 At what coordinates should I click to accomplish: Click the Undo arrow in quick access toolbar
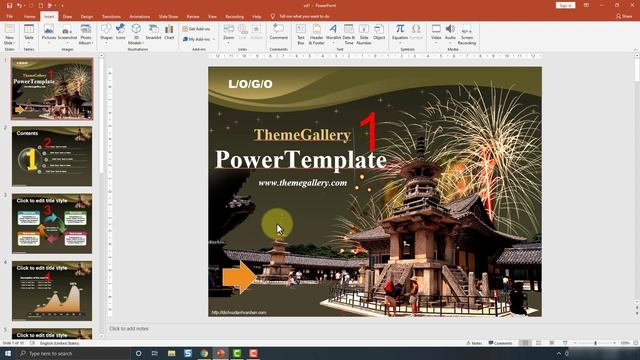tap(19, 6)
